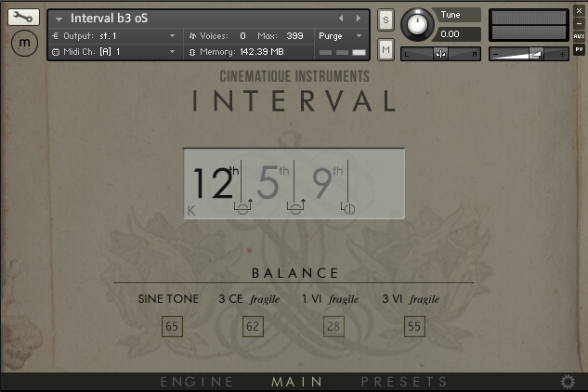Viewport: 588px width, 392px height.
Task: Switch to the MAIN tab
Action: 297,382
